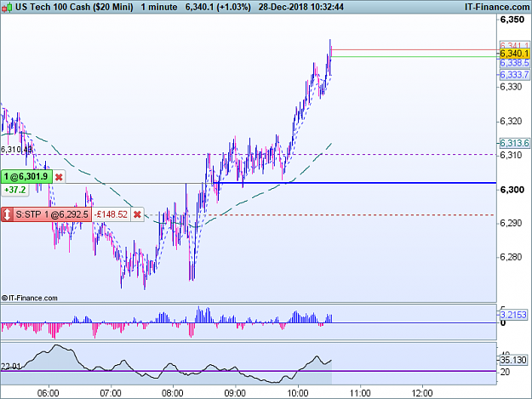Click the candlestick chart icon in title bar
This screenshot has width=532, height=399.
click(x=7, y=7)
